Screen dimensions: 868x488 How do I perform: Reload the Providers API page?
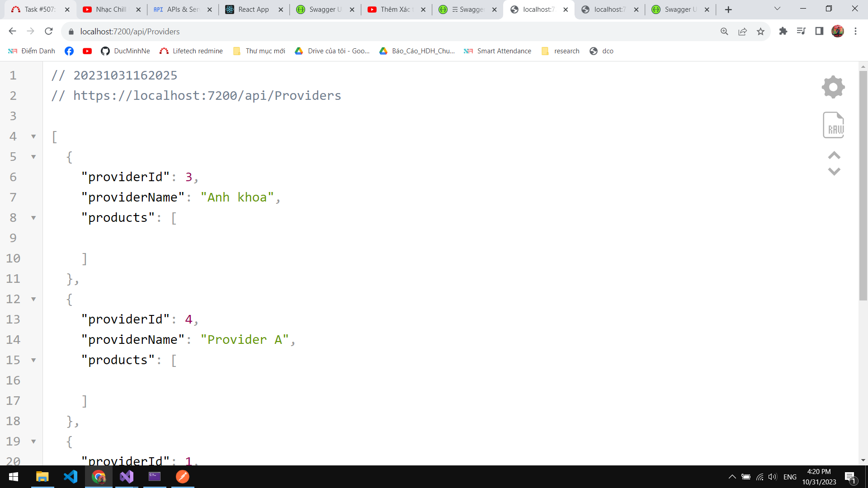pyautogui.click(x=49, y=31)
